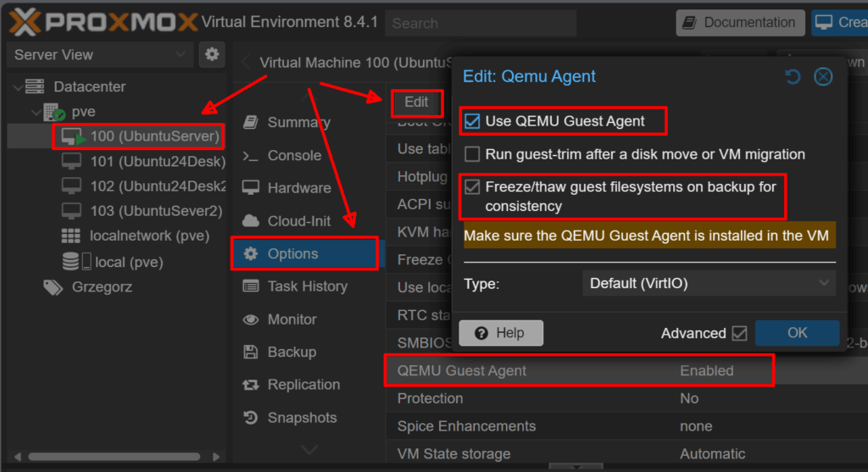Image resolution: width=868 pixels, height=472 pixels.
Task: Select the QEMU Guest Agent row
Action: [x=626, y=371]
